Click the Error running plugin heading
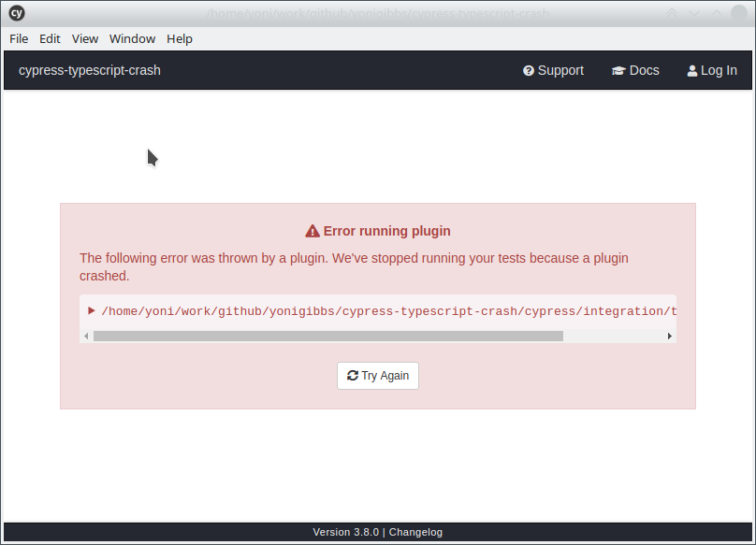This screenshot has width=756, height=545. 378,231
